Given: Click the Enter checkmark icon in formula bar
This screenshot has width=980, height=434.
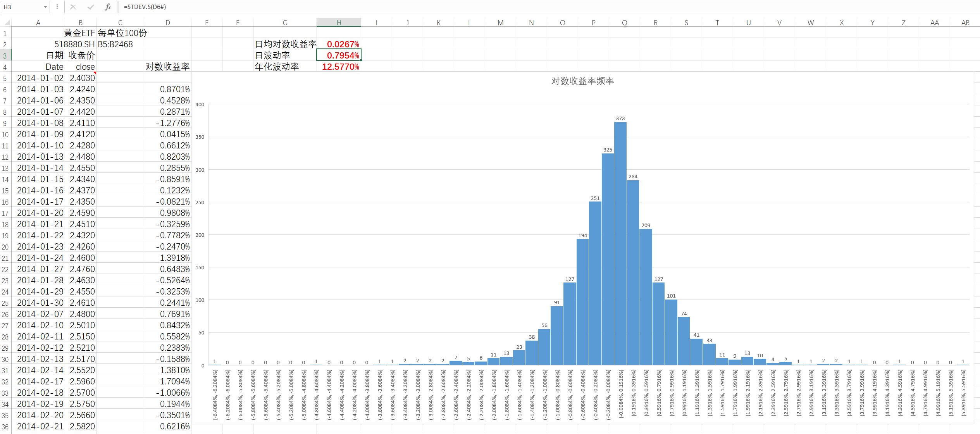Looking at the screenshot, I should click(x=91, y=7).
